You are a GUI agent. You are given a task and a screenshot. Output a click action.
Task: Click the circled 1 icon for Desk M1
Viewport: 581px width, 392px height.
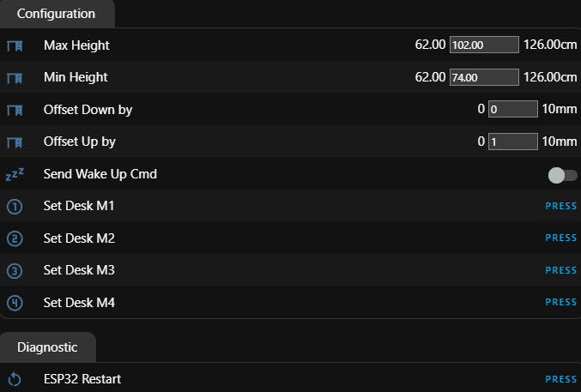point(15,207)
